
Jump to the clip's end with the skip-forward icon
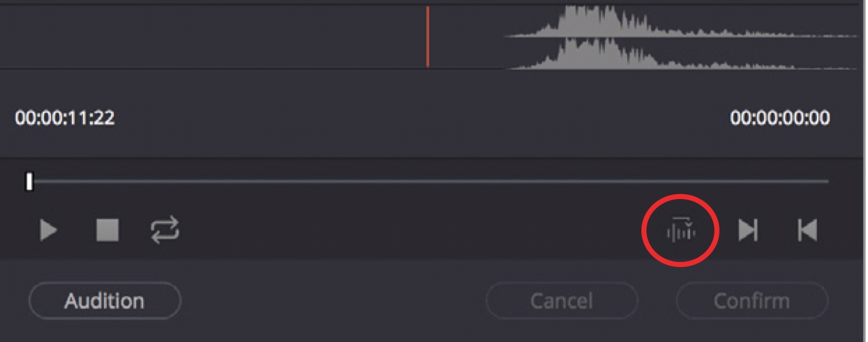tap(748, 231)
